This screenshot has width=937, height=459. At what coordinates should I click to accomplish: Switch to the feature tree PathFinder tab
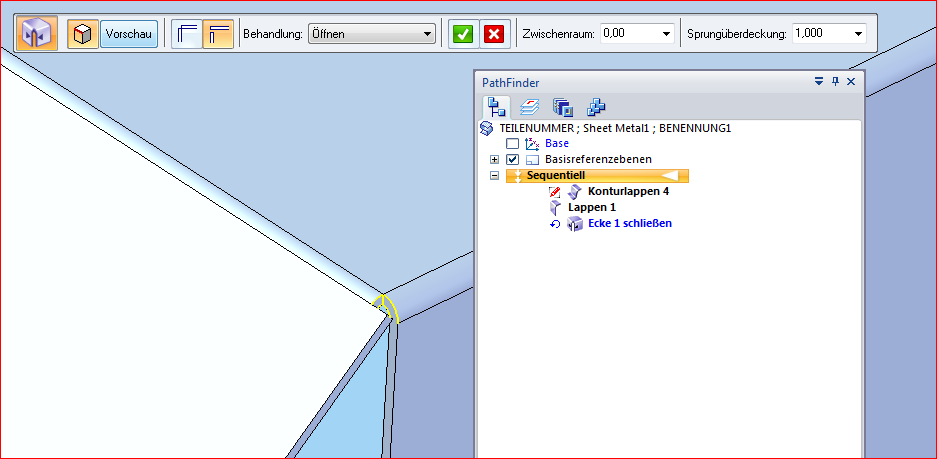(497, 107)
